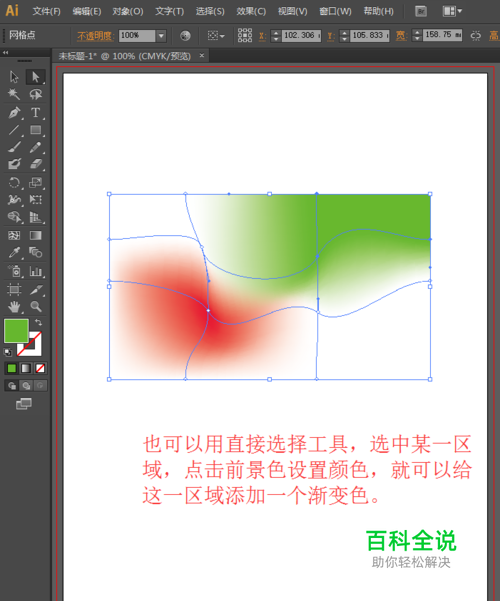Enable Draw Normal mode
The width and height of the screenshot is (500, 601).
pyautogui.click(x=12, y=386)
